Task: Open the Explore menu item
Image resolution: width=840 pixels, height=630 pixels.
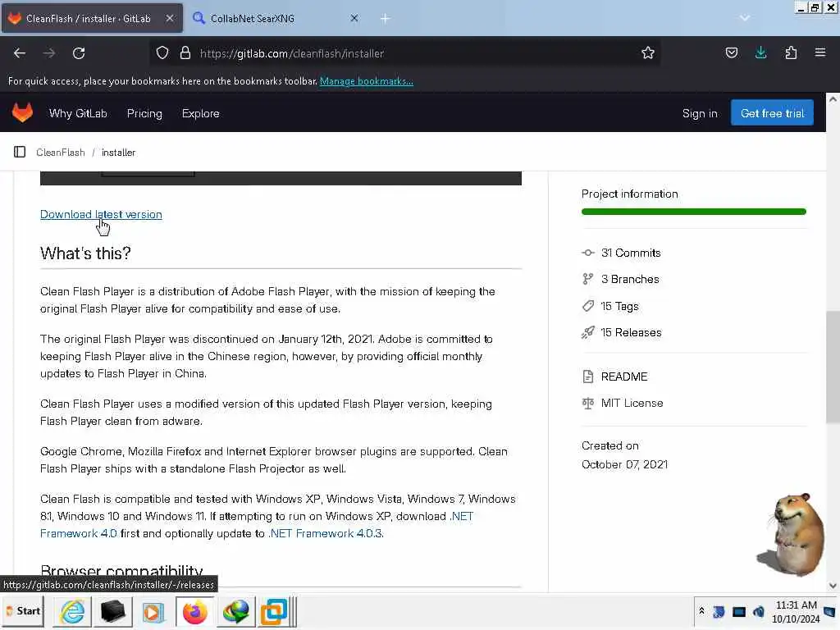Action: point(201,113)
